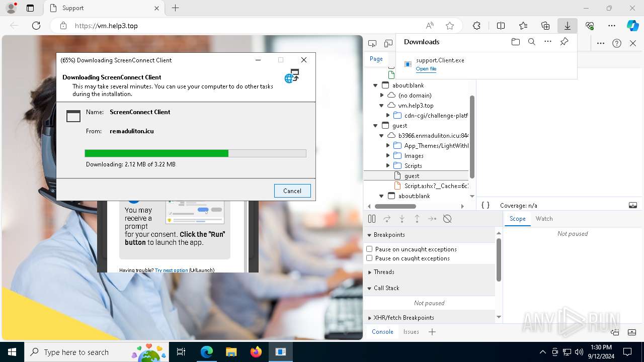The image size is (644, 362).
Task: Select the inspect element tool in DevTools
Action: tap(372, 44)
